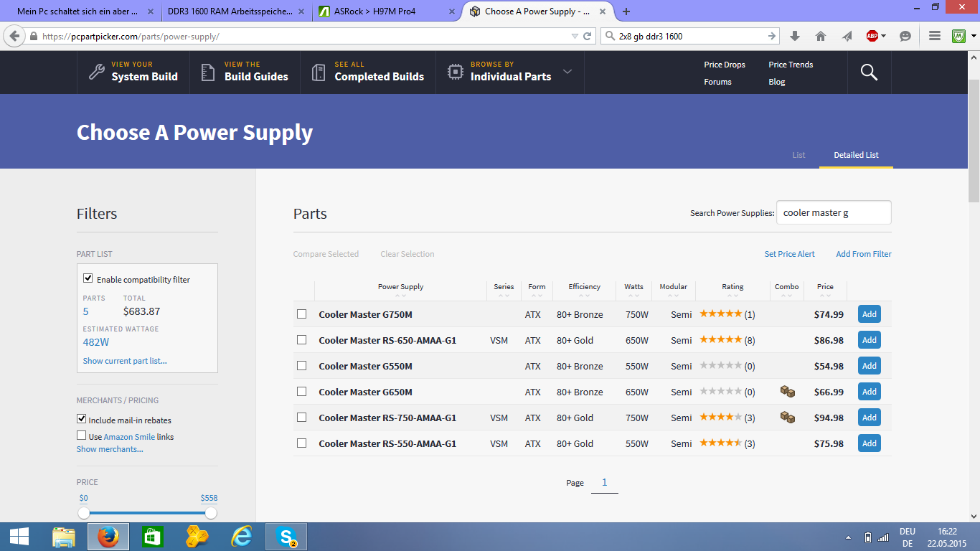Click the green shield toolbar icon
This screenshot has height=551, width=980.
pyautogui.click(x=959, y=36)
